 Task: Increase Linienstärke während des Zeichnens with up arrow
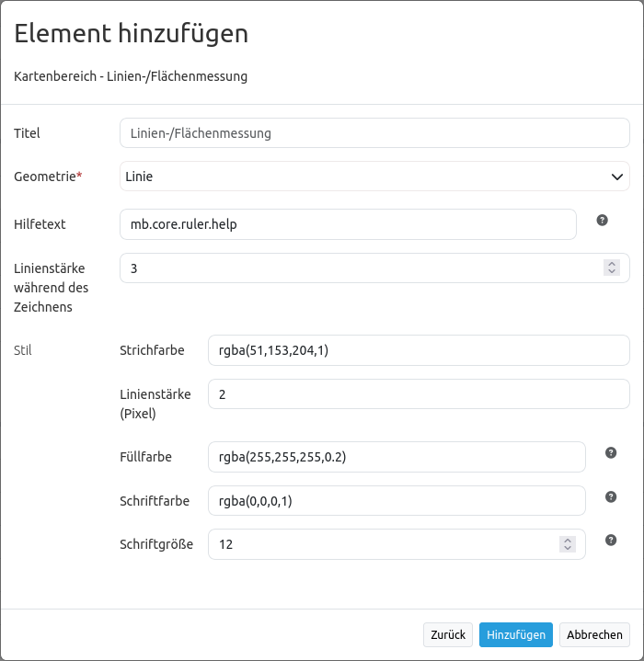click(x=612, y=264)
